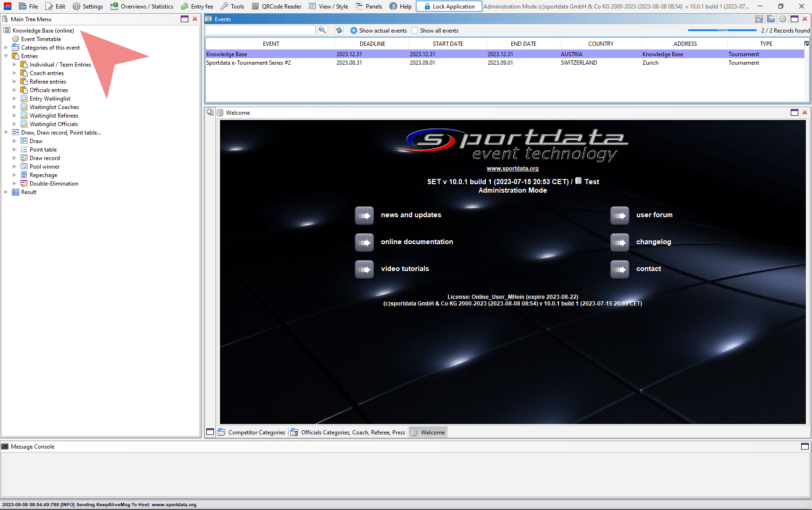Image resolution: width=812 pixels, height=510 pixels.
Task: Click the search icon beside events filter
Action: click(322, 30)
